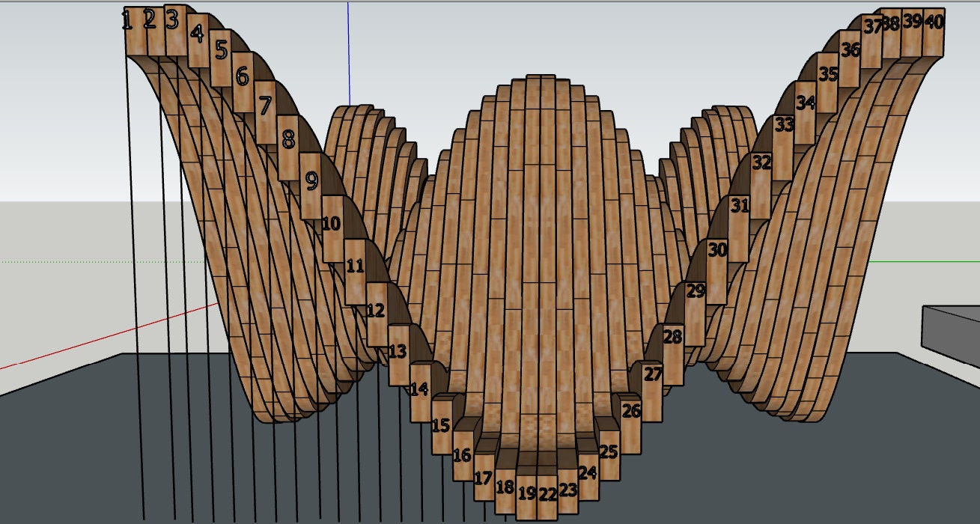
Task: Select the slat labeled 34
Action: (x=805, y=112)
